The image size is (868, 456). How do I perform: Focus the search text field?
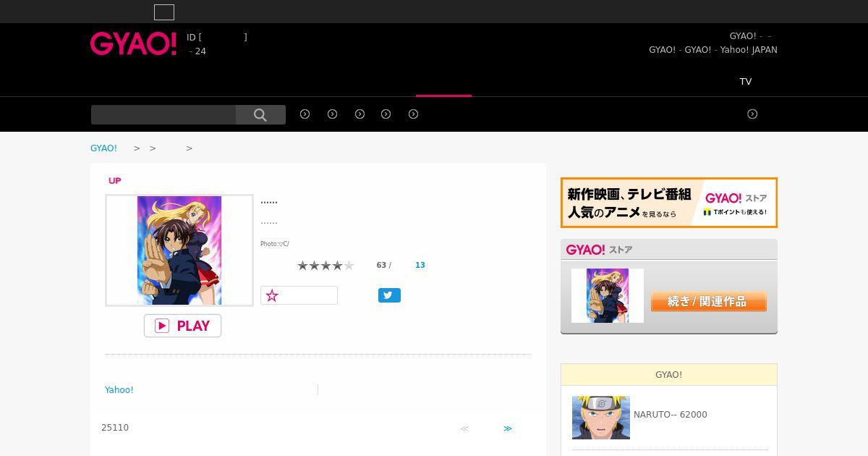coord(163,114)
